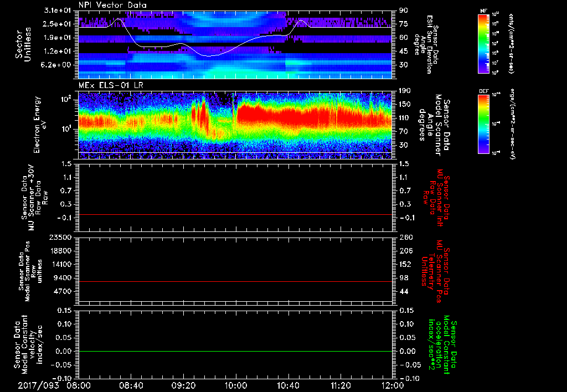Click the 08:00 time tick label
This screenshot has height=392, width=567.
pyautogui.click(x=79, y=385)
